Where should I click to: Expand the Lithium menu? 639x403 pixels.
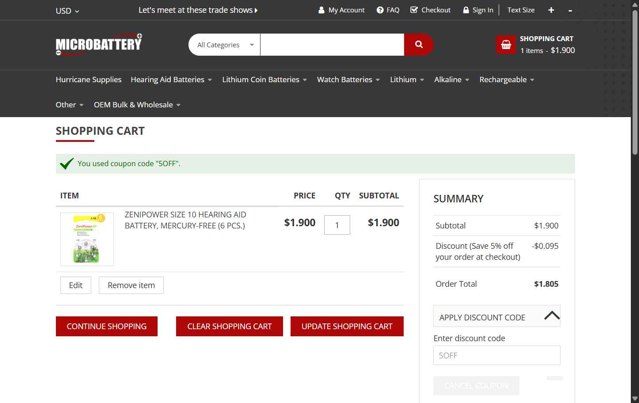point(407,79)
